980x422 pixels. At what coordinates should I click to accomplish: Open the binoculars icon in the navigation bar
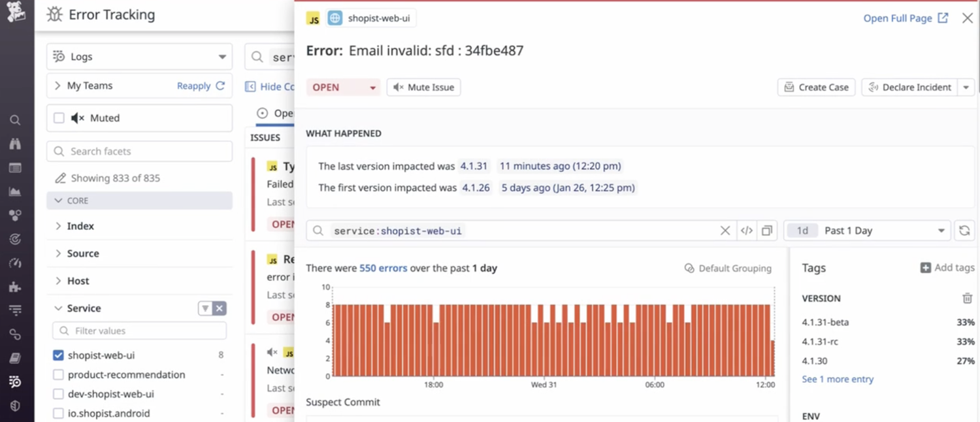pyautogui.click(x=15, y=144)
